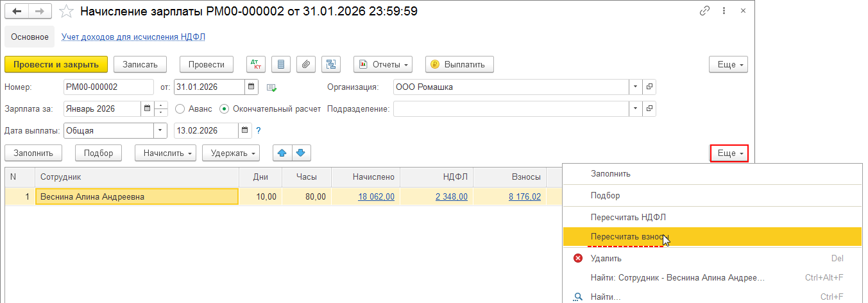Viewport: 868px width, 303px height.
Task: Click the attached files paperclip icon
Action: pos(306,64)
